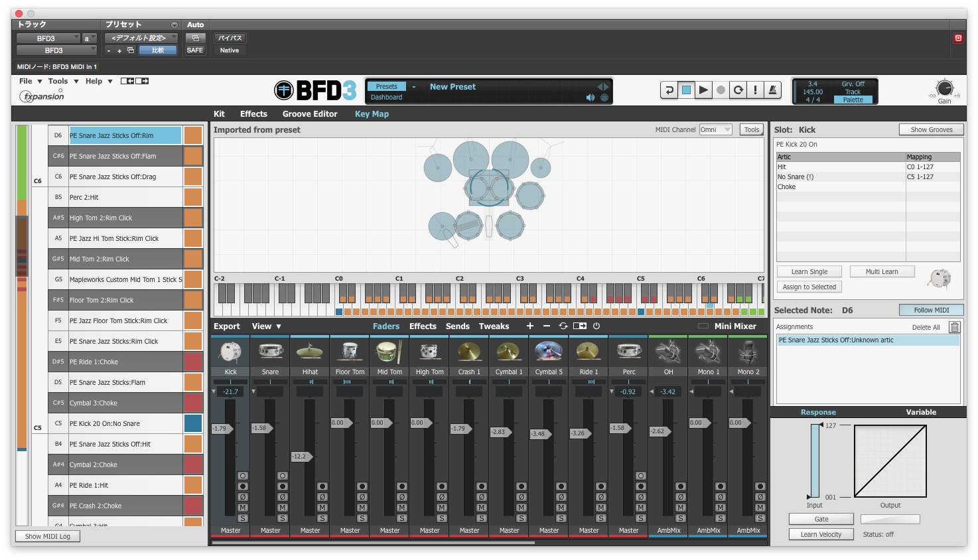Click the return-to-start transport button
The width and height of the screenshot is (978, 560).
point(669,90)
